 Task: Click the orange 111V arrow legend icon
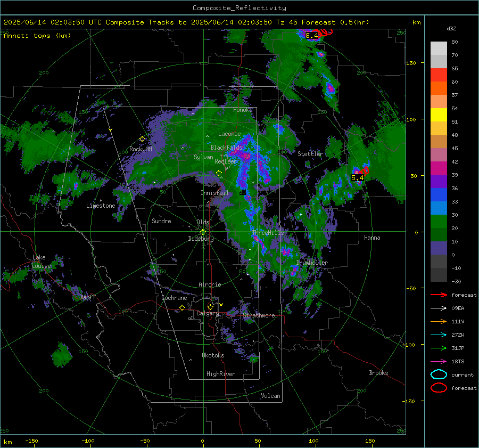[439, 321]
